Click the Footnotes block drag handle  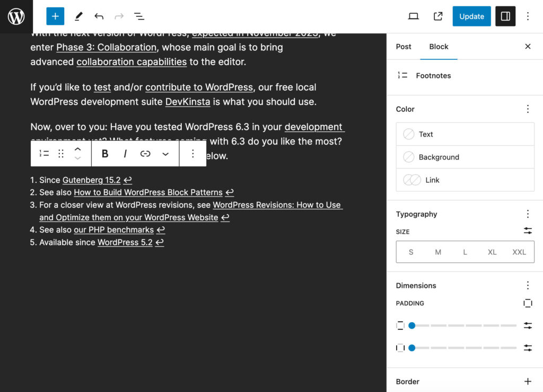point(60,153)
